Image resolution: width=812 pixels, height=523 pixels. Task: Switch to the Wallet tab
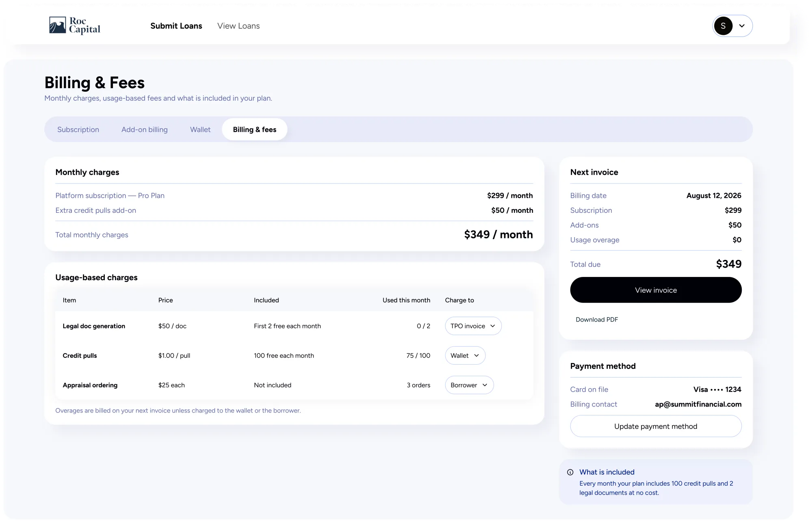tap(200, 130)
